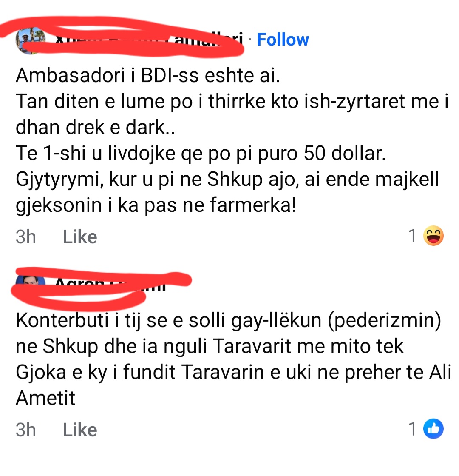Open reaction count beside the thumbs-up

413,429
